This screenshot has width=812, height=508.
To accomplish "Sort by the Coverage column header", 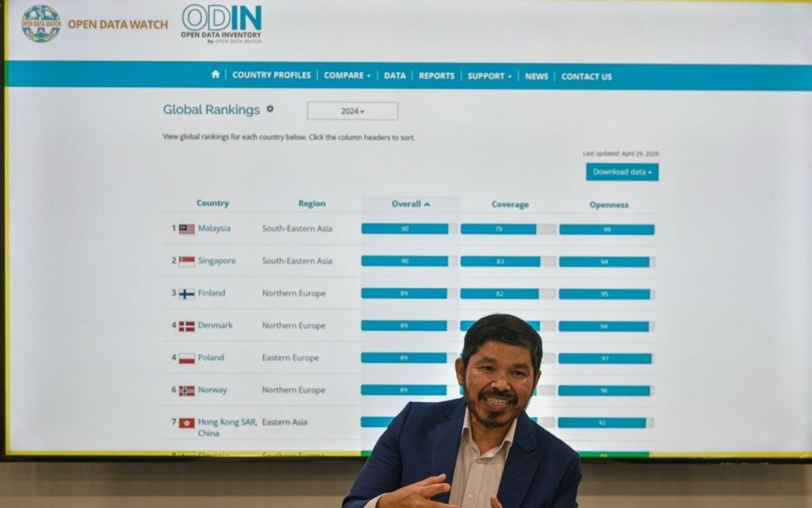I will click(510, 205).
